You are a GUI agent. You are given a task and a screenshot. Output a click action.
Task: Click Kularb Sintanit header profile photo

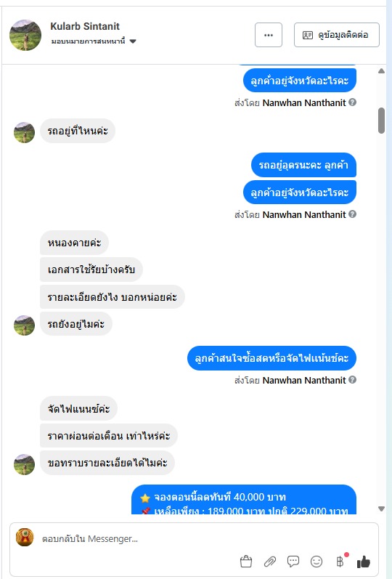pyautogui.click(x=25, y=35)
